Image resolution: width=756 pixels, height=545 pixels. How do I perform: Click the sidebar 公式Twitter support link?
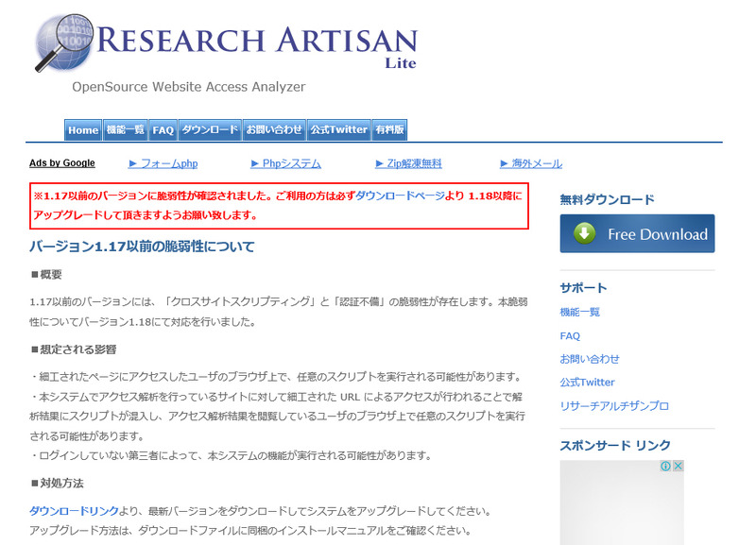(x=587, y=383)
